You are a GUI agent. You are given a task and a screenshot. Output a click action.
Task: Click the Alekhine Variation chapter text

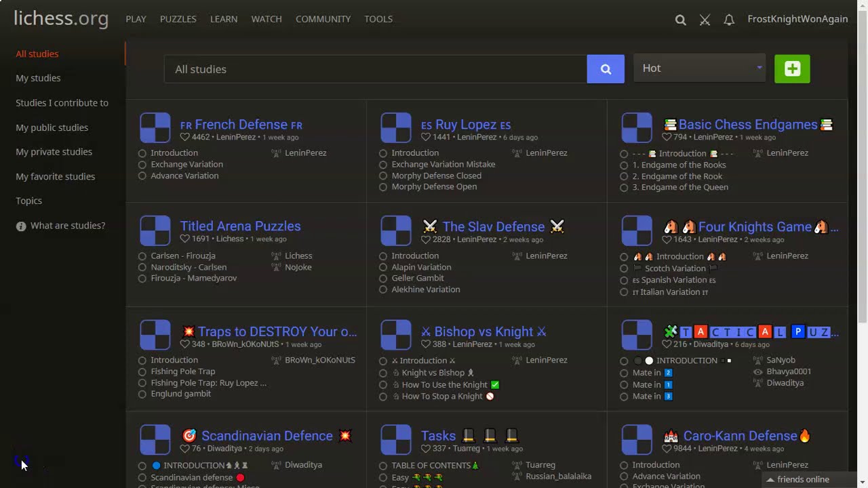tap(426, 289)
